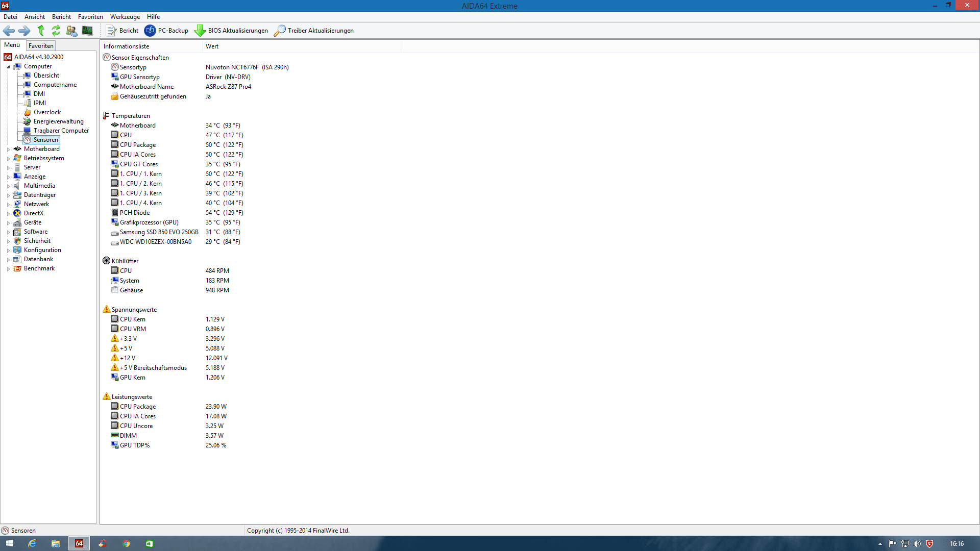980x551 pixels.
Task: Open File Explorer from taskbar
Action: (56, 543)
